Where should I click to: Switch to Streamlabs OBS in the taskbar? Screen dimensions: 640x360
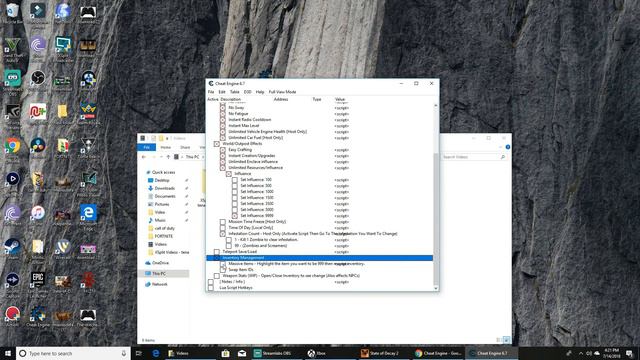tap(276, 353)
